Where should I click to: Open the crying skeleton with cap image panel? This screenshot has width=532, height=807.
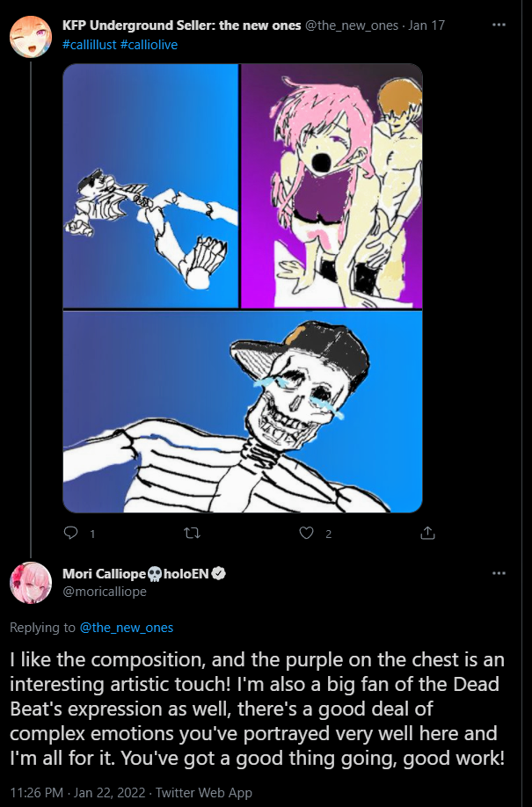243,411
